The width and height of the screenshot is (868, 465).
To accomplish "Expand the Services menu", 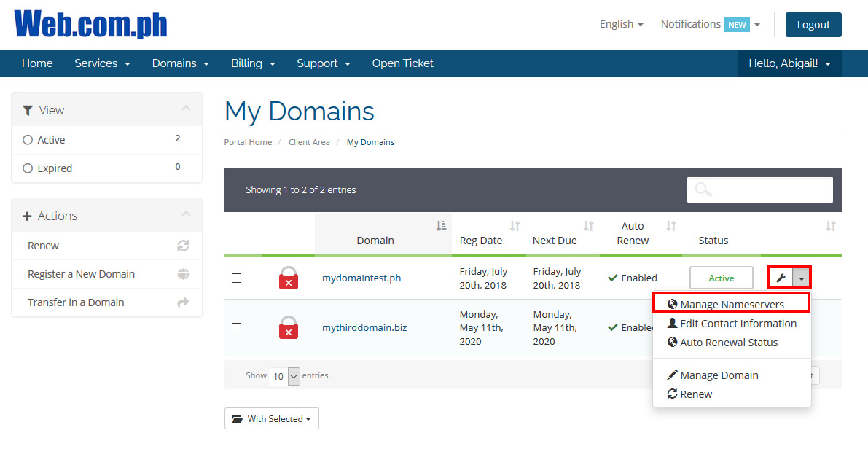I will [103, 63].
